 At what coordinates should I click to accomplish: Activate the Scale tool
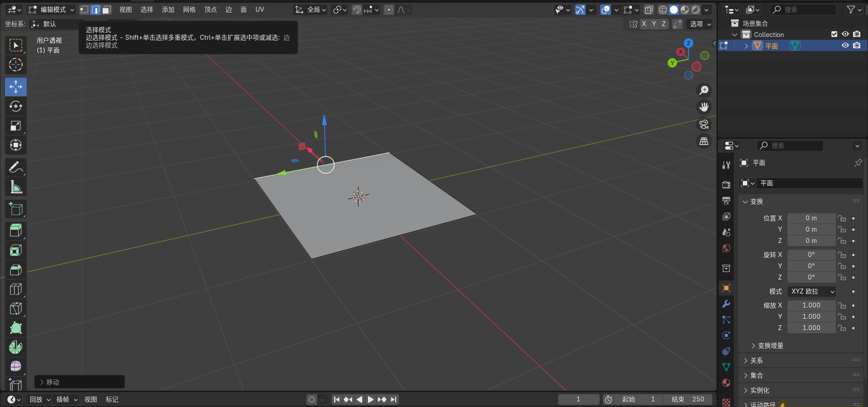click(16, 126)
